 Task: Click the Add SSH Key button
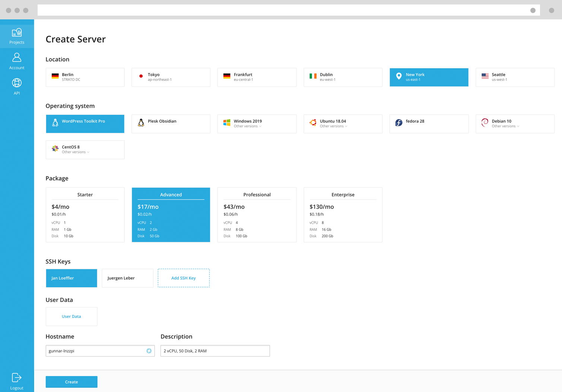coord(184,278)
